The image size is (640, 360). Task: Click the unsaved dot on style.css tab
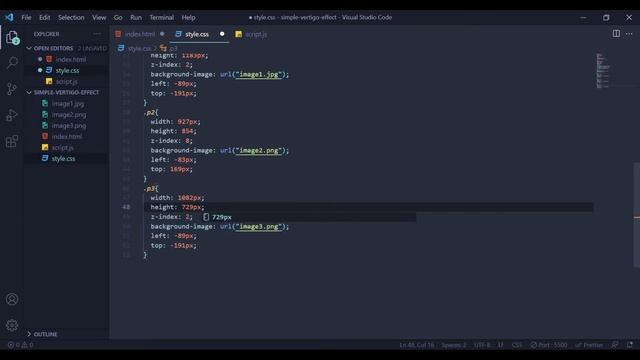(222, 34)
